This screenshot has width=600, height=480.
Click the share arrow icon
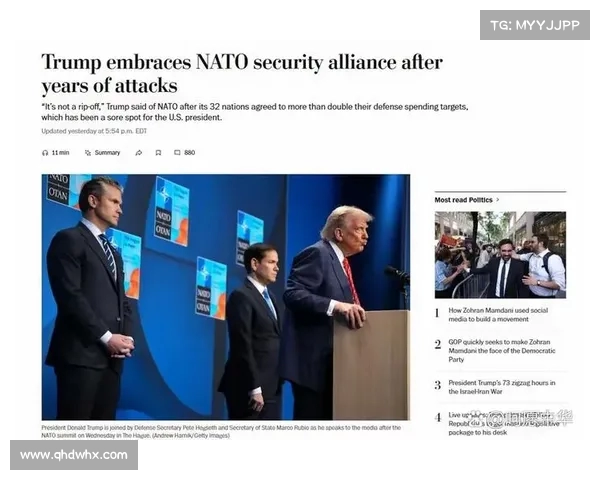pos(139,153)
